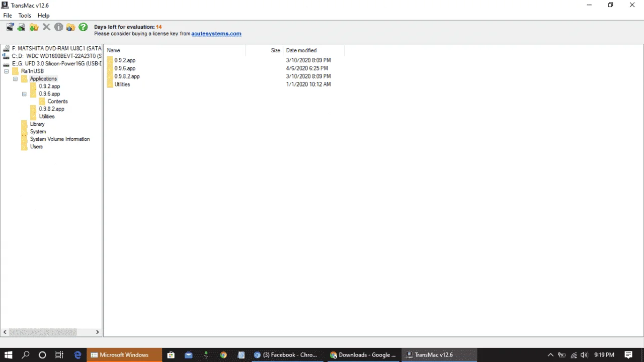Select Applications folder in the tree
The height and width of the screenshot is (362, 644).
[43, 78]
